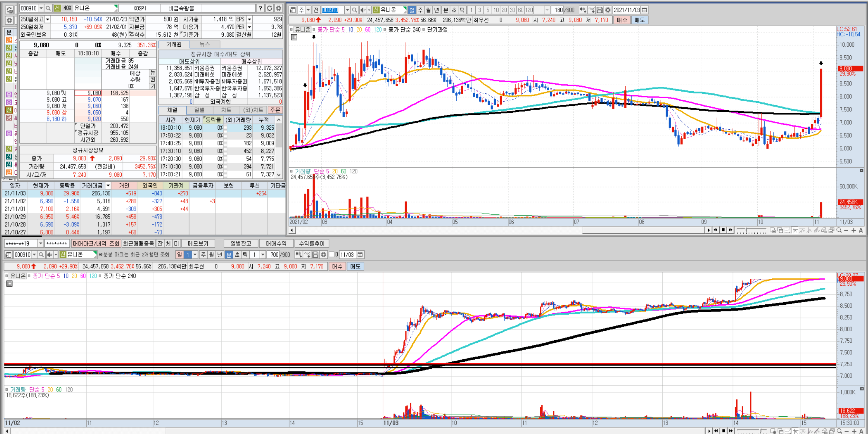Screen dimensions: 868x434
Task: Switch to the 체결 tab
Action: pyautogui.click(x=172, y=110)
